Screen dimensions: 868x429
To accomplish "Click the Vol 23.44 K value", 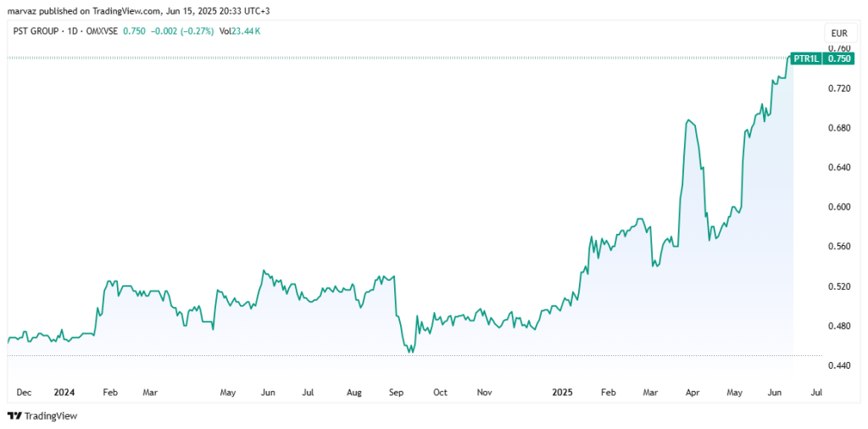I will click(240, 31).
